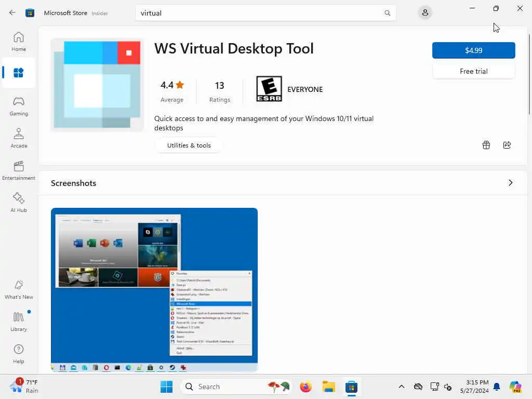This screenshot has width=532, height=399.
Task: Open Help in the sidebar
Action: 19,354
